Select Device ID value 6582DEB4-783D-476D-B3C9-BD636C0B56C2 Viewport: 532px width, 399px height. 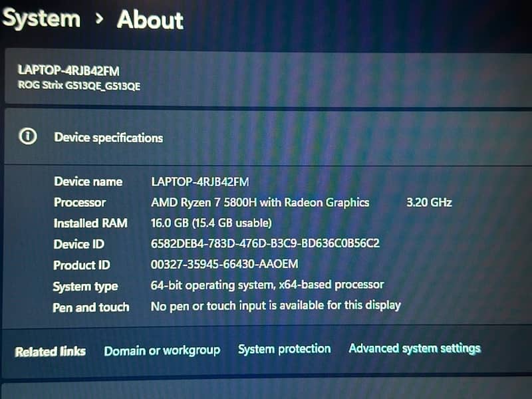click(x=265, y=243)
